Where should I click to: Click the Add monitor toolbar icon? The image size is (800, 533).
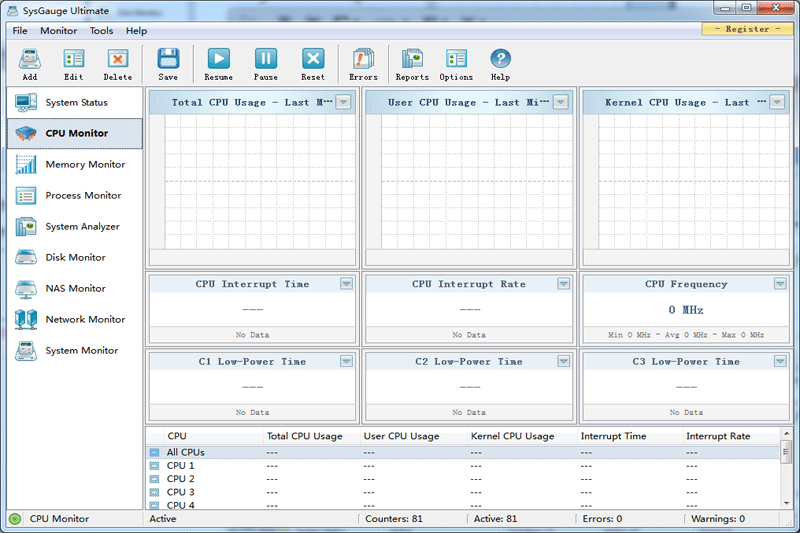tap(30, 64)
